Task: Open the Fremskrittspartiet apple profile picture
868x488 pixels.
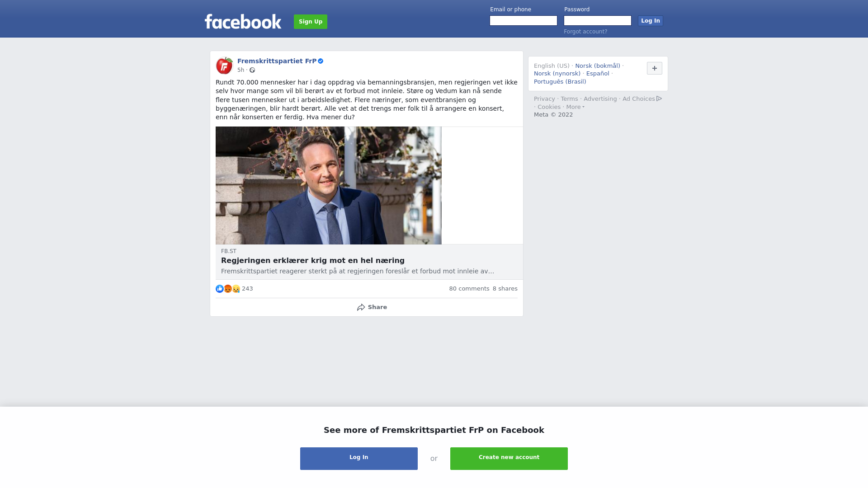Action: pyautogui.click(x=224, y=66)
